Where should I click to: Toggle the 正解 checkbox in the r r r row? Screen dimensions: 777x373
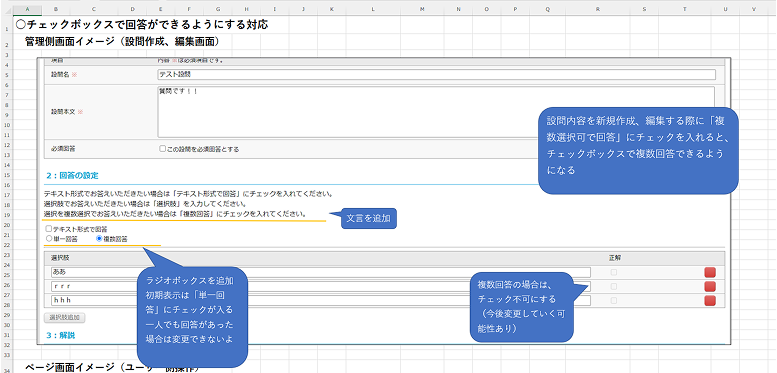(614, 286)
